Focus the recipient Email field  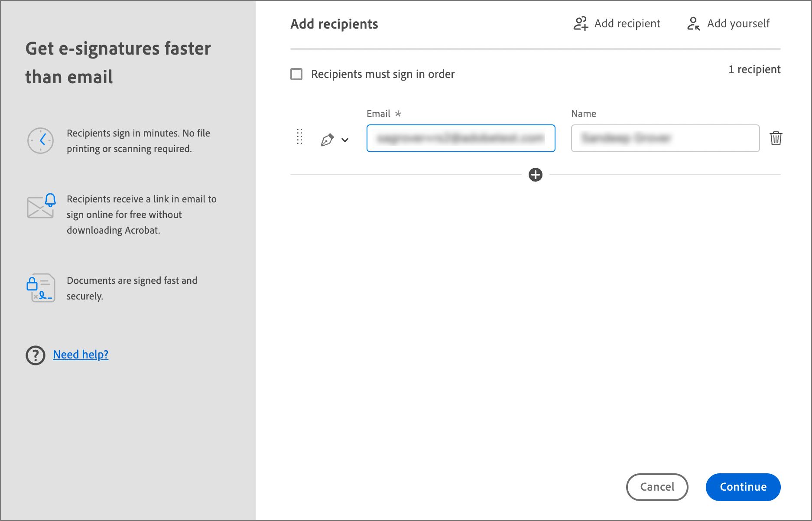pos(461,138)
